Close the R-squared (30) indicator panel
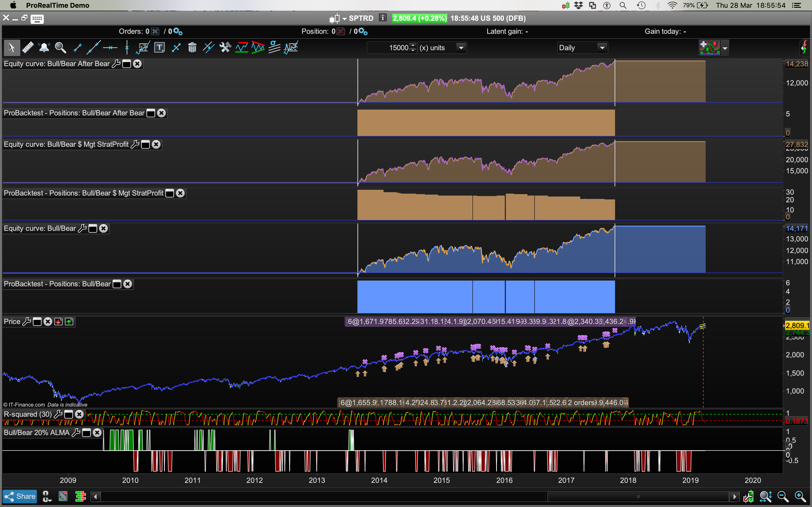The image size is (812, 507). (79, 414)
